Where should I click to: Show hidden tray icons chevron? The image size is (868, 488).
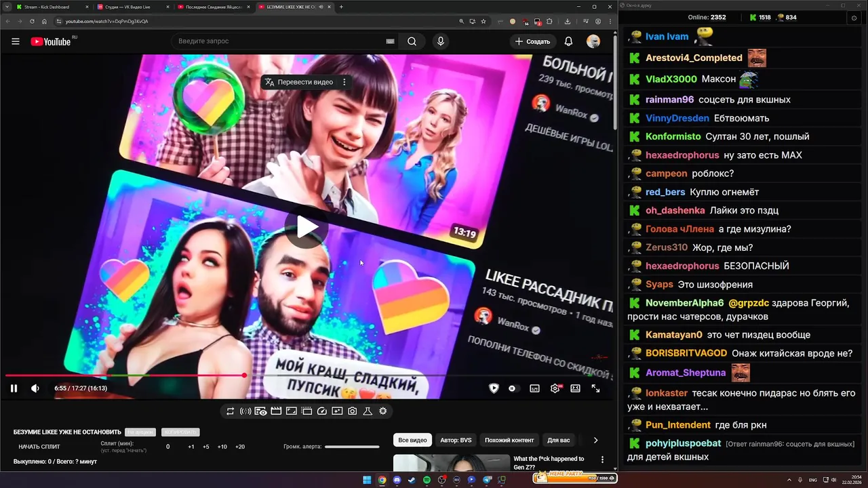coord(790,480)
